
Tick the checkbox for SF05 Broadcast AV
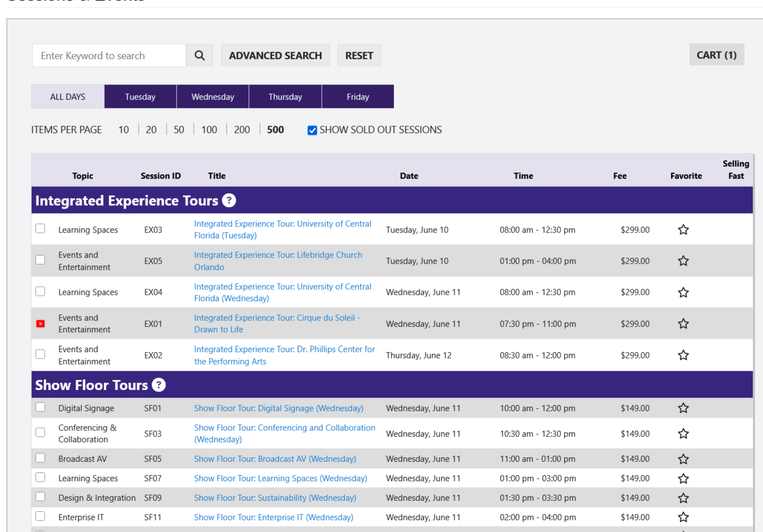(x=41, y=458)
